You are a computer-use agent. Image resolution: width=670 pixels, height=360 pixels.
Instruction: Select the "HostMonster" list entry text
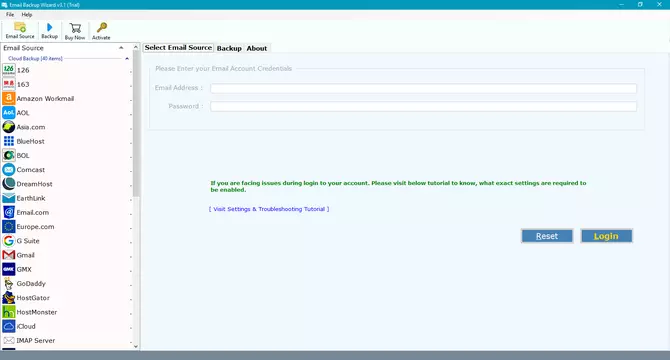[37, 312]
